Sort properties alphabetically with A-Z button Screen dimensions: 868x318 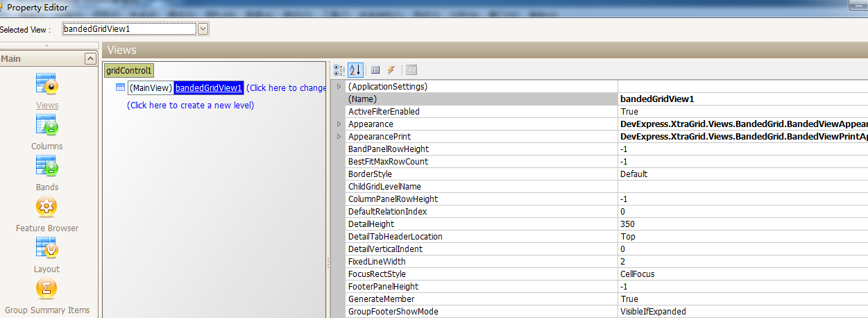(355, 70)
